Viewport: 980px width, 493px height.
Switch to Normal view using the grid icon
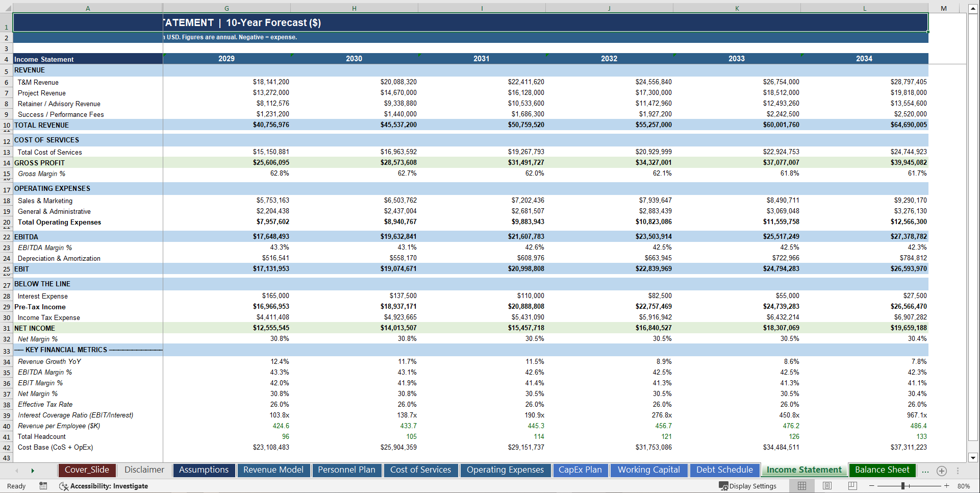[x=801, y=486]
